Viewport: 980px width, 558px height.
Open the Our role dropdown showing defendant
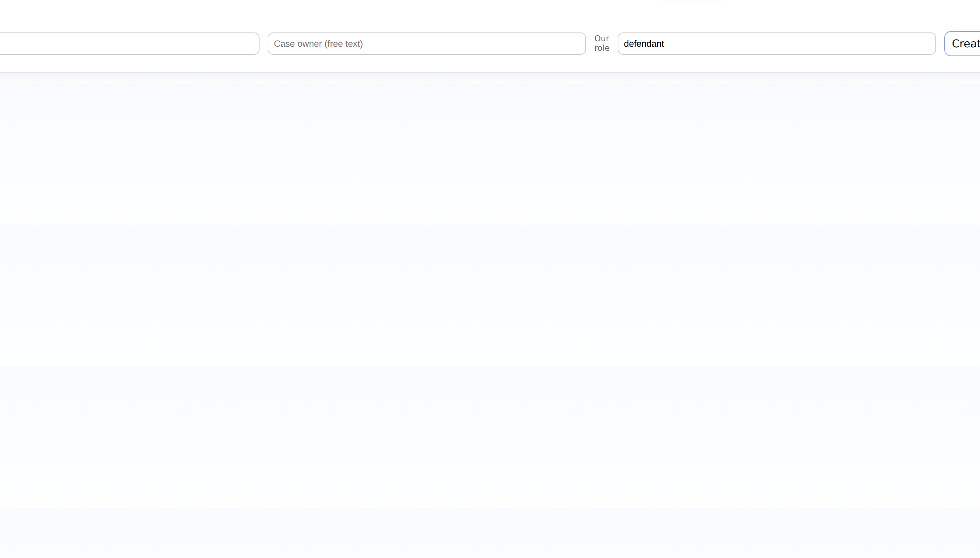[x=776, y=44]
